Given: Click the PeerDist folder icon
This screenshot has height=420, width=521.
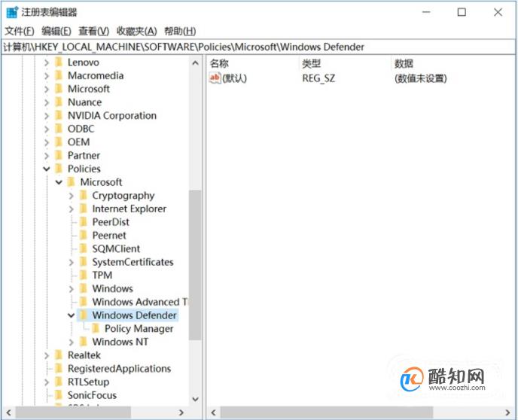Looking at the screenshot, I should coord(84,222).
